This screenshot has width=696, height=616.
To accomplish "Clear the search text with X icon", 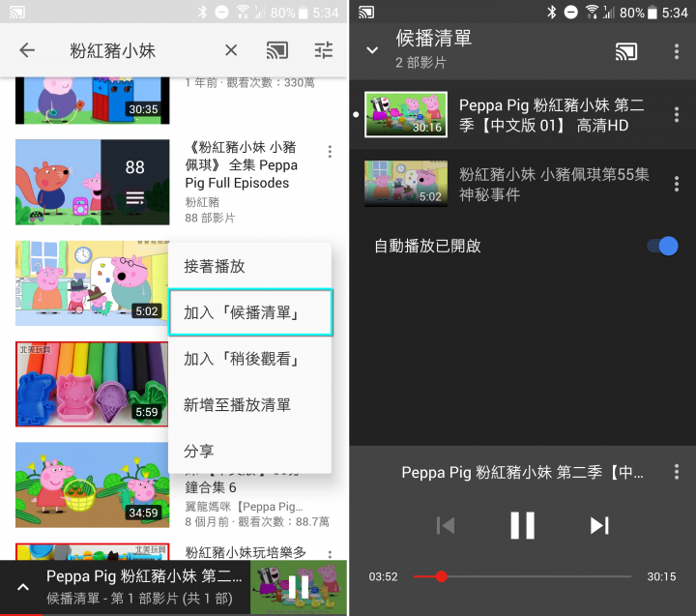I will pos(231,50).
